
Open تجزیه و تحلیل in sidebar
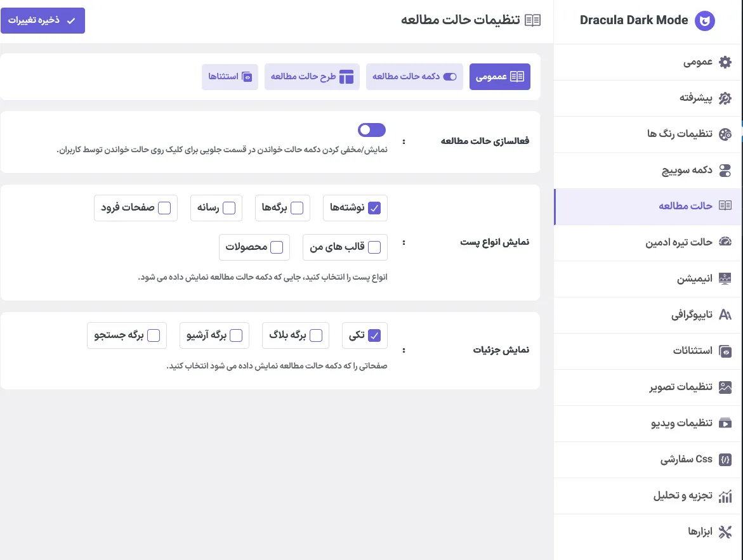[x=647, y=496]
